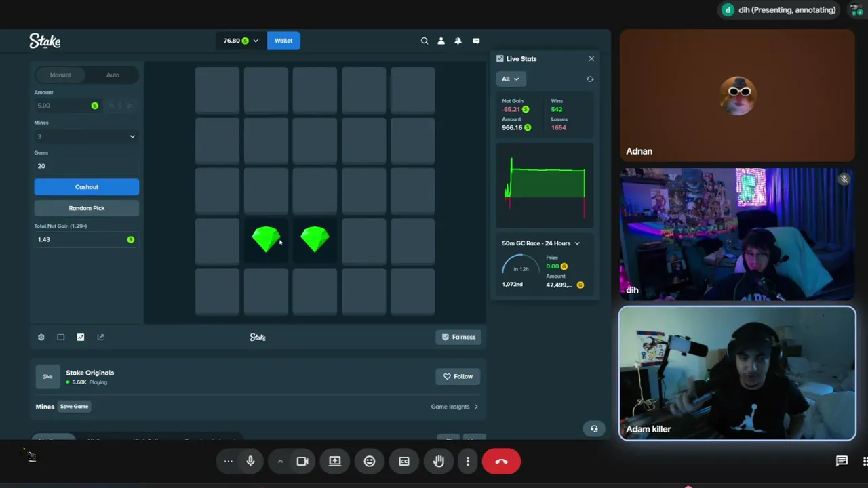Switch to Auto betting mode
The image size is (868, 488).
coord(113,75)
